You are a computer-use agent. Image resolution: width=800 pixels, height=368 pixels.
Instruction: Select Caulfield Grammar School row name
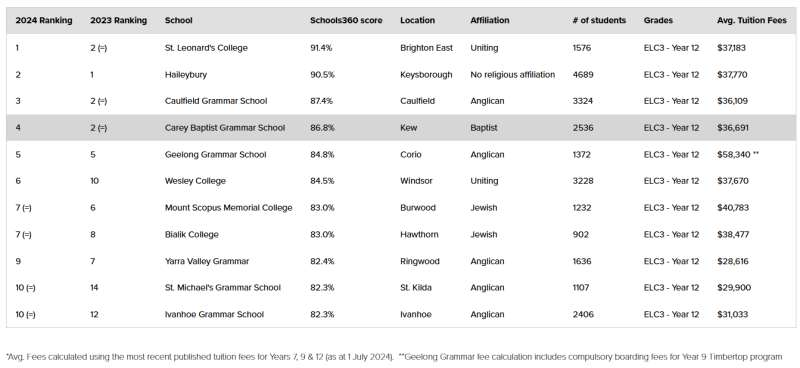216,101
